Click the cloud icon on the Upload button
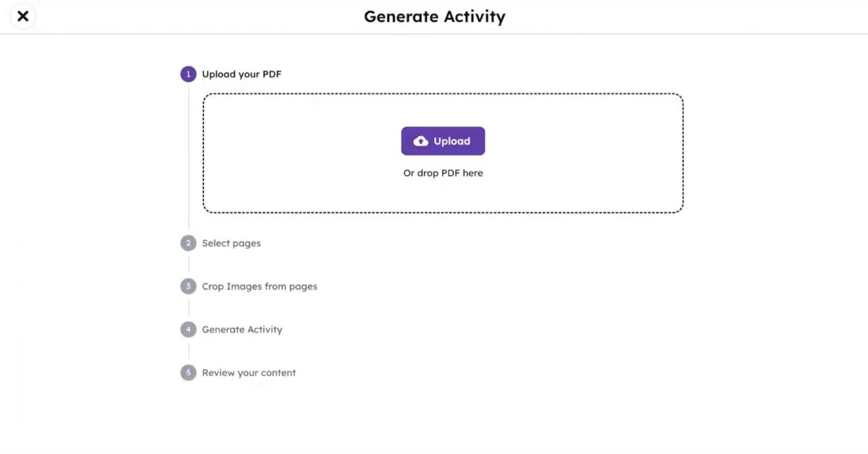 tap(420, 141)
